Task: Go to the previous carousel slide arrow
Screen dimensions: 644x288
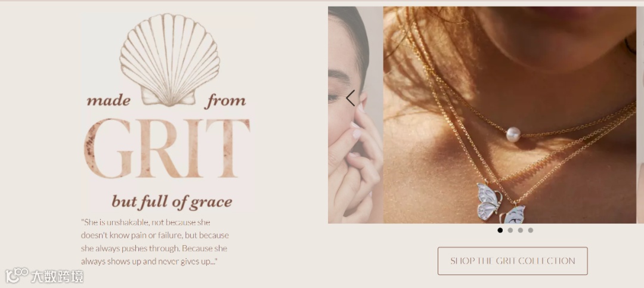Action: [x=351, y=98]
